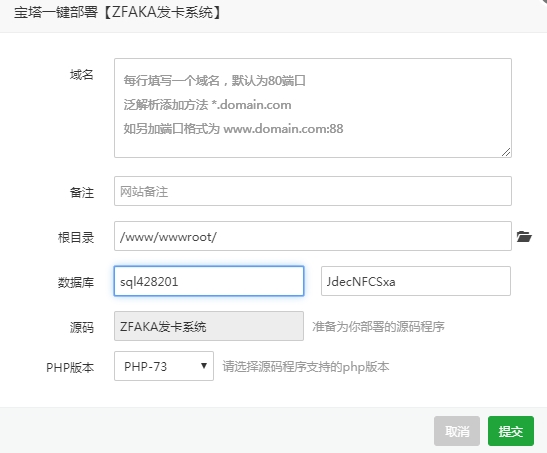Click the PHP版本 label
The image size is (547, 453).
tap(70, 368)
